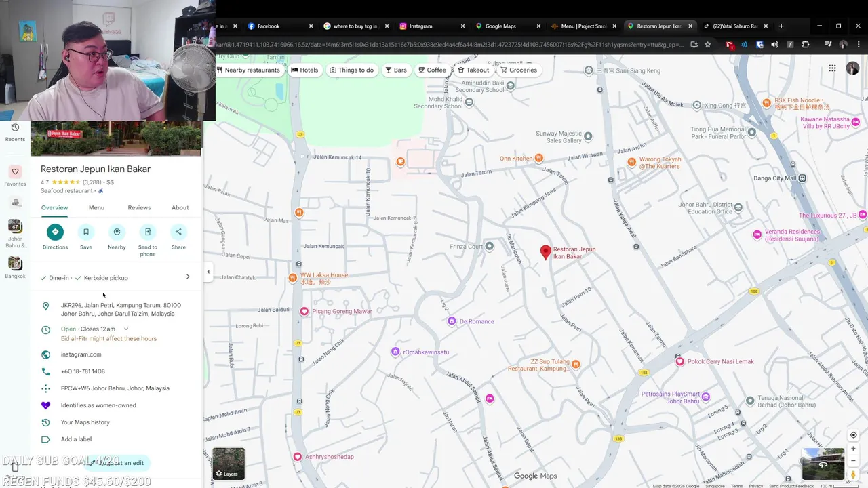
Task: Open the Layers map type thumbnail
Action: click(x=229, y=464)
